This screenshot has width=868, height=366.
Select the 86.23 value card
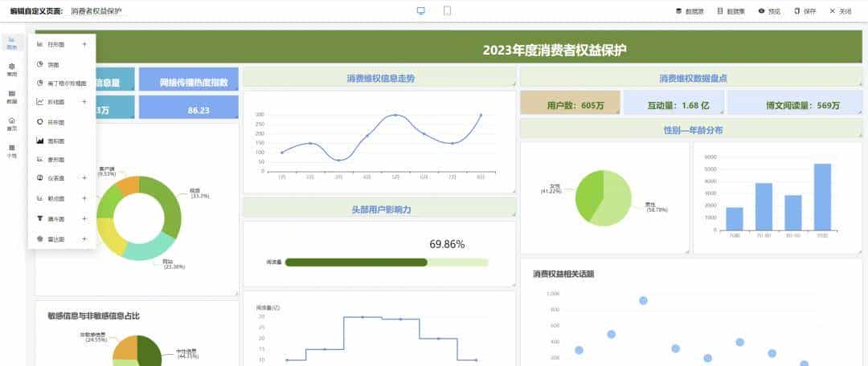pyautogui.click(x=189, y=108)
